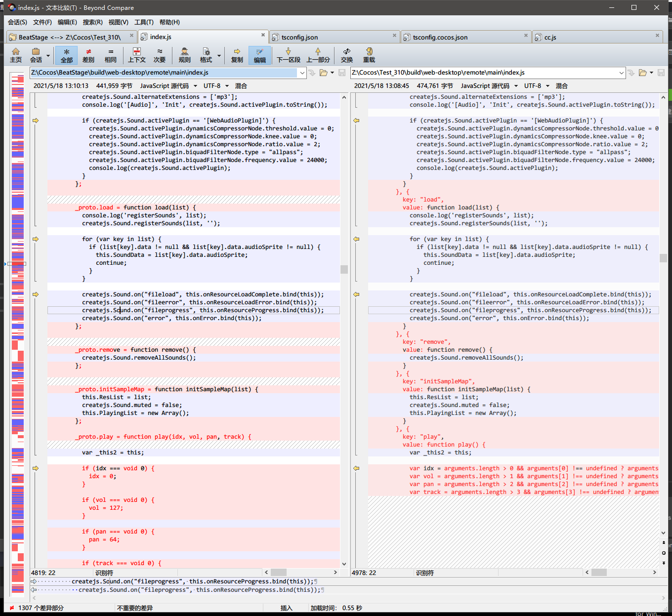This screenshot has height=616, width=672.
Task: Show only matching lines with 相同
Action: 111,55
